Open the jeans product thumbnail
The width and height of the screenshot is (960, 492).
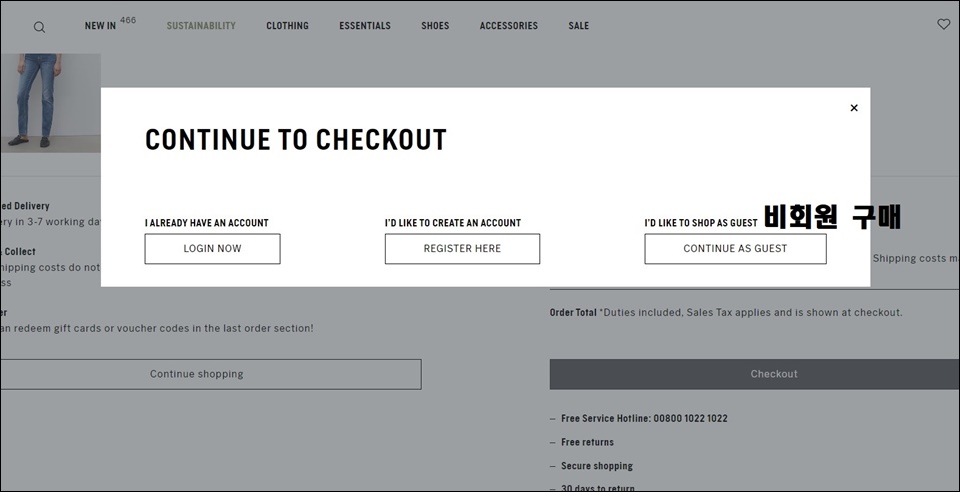click(50, 103)
